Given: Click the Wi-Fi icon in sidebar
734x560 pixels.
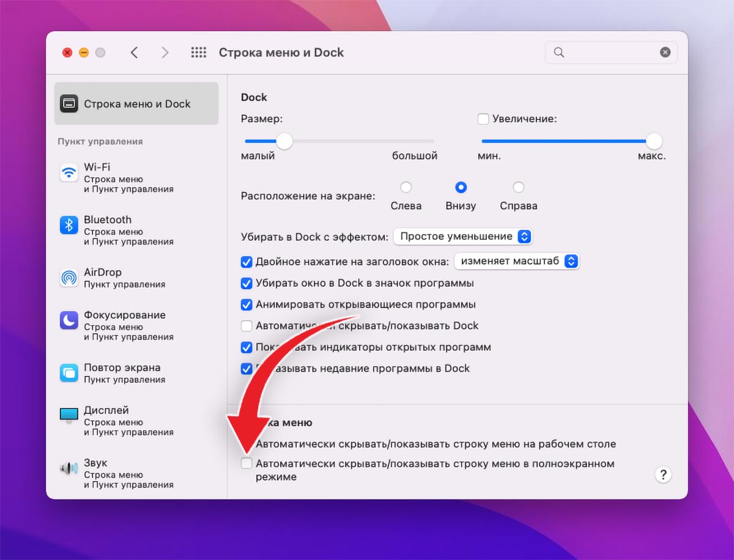Looking at the screenshot, I should pos(69,172).
